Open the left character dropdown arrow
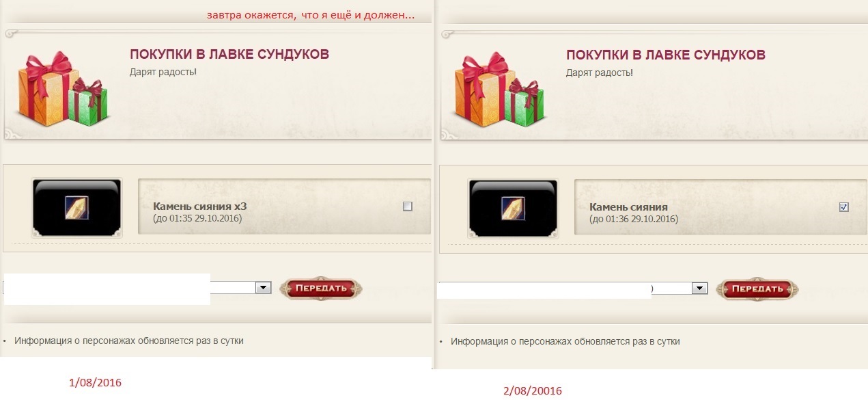 [x=263, y=288]
